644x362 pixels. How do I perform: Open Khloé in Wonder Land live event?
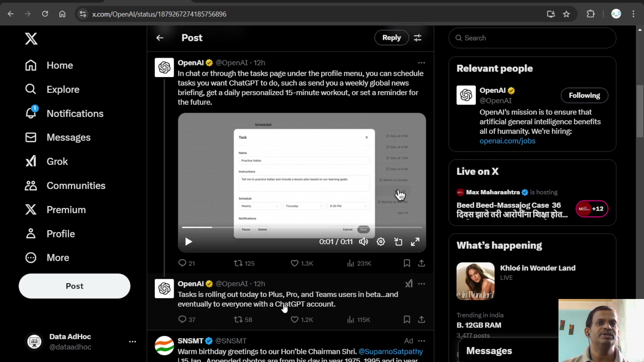(x=532, y=281)
